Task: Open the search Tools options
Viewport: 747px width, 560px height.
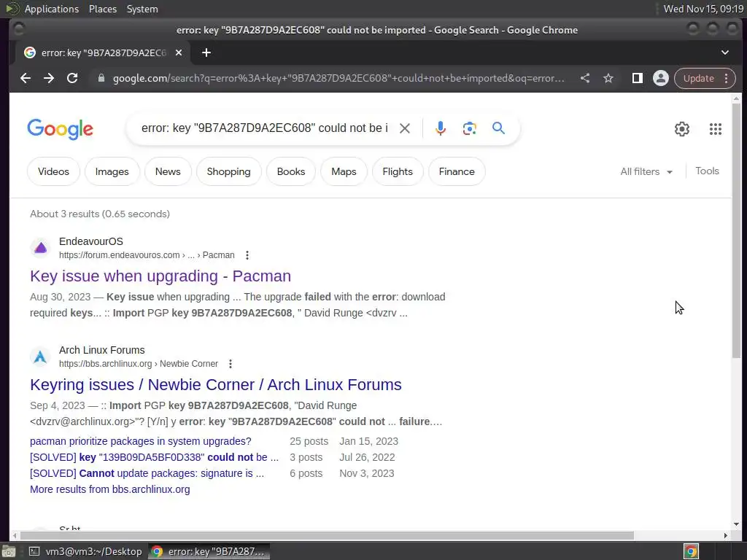Action: point(707,171)
